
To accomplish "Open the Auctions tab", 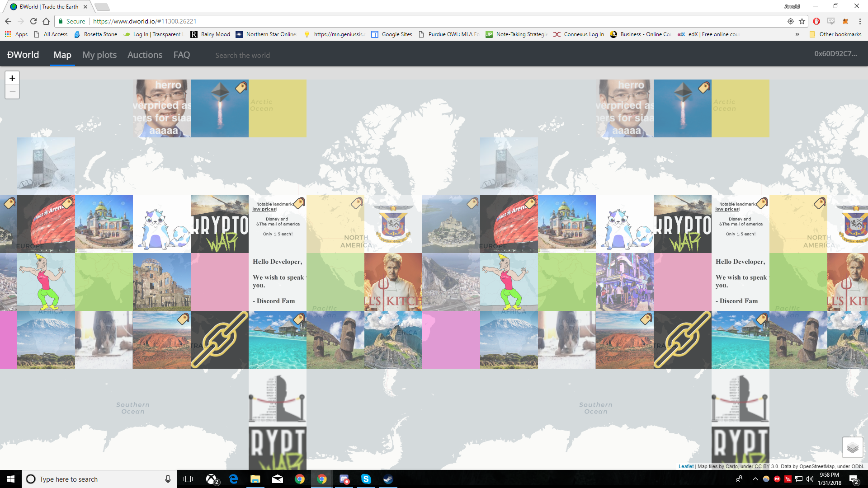I will (145, 55).
